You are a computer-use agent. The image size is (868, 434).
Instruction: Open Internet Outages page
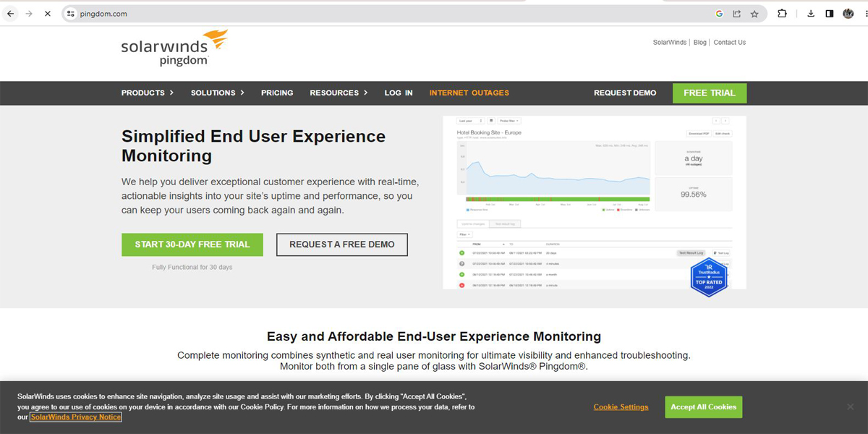coord(469,93)
